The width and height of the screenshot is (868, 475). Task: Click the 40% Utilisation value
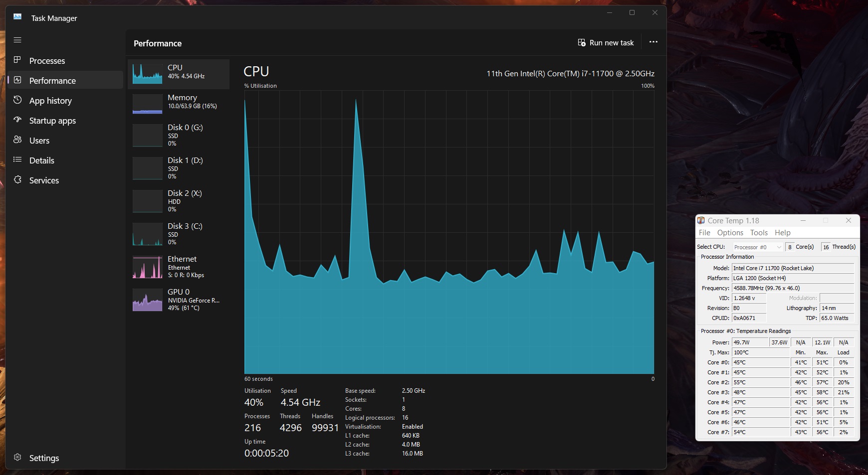tap(254, 402)
